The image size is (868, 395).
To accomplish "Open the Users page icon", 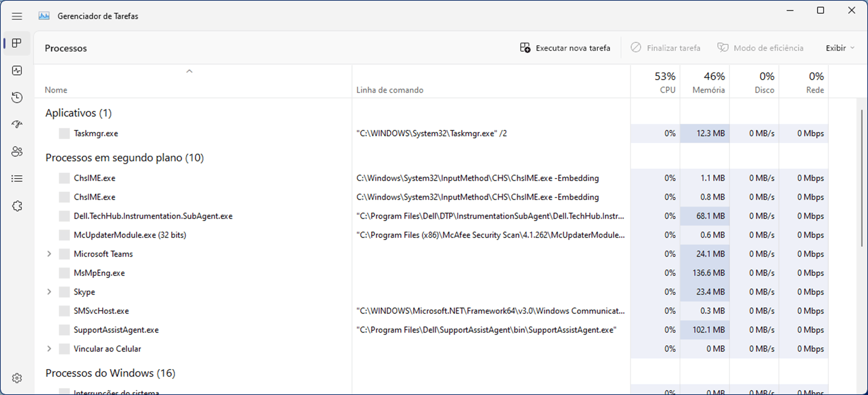I will pyautogui.click(x=17, y=151).
